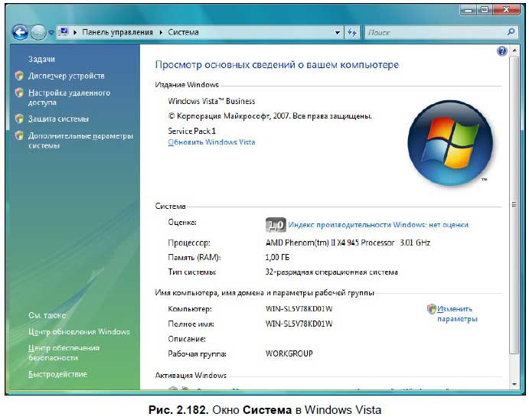Screen dimensions: 529x420
Task: Click the 1,0 performance score badge
Action: 276,225
